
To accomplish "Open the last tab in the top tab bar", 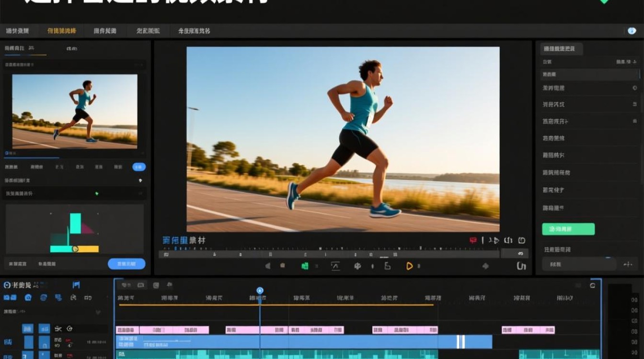I will pos(194,31).
